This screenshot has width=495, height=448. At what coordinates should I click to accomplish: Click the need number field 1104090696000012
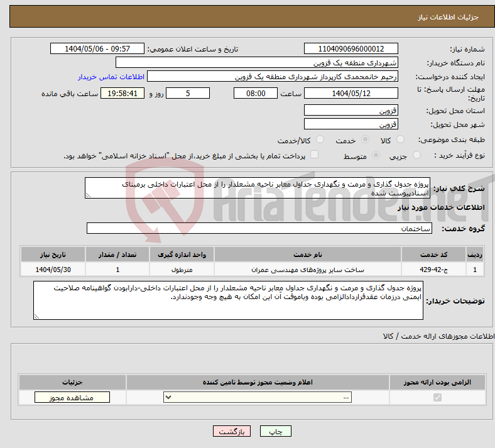click(351, 48)
